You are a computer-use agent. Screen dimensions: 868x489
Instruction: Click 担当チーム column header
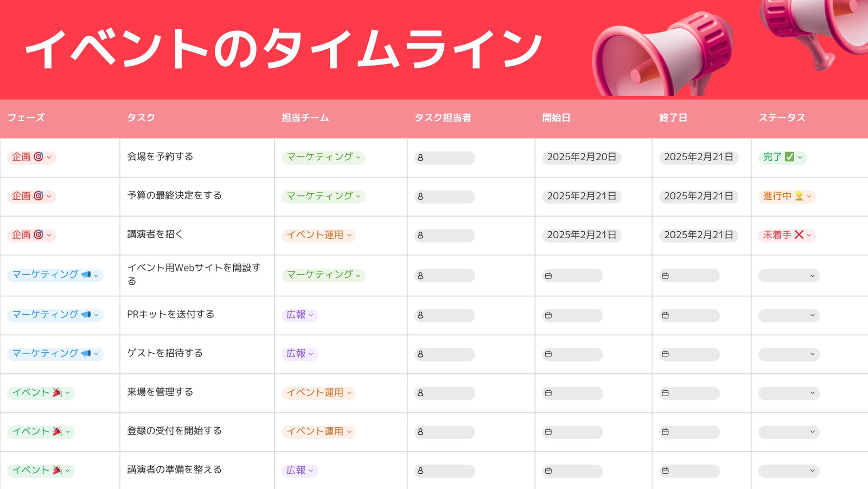coord(305,118)
